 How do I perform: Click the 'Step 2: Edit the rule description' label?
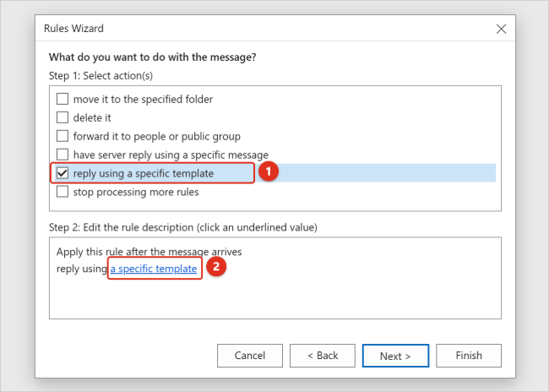pyautogui.click(x=183, y=227)
